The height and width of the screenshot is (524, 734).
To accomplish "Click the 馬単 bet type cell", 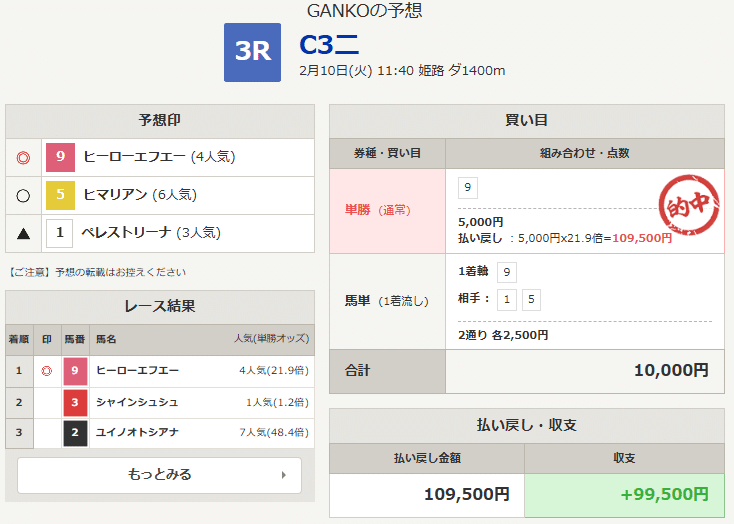I will (x=387, y=301).
